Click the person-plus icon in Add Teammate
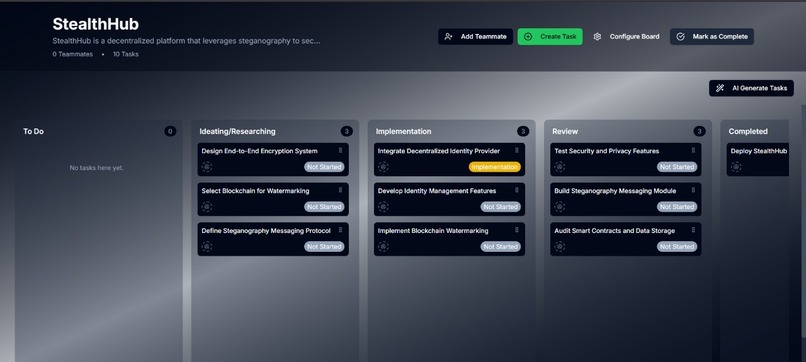Viewport: 806px width, 362px height. [448, 37]
